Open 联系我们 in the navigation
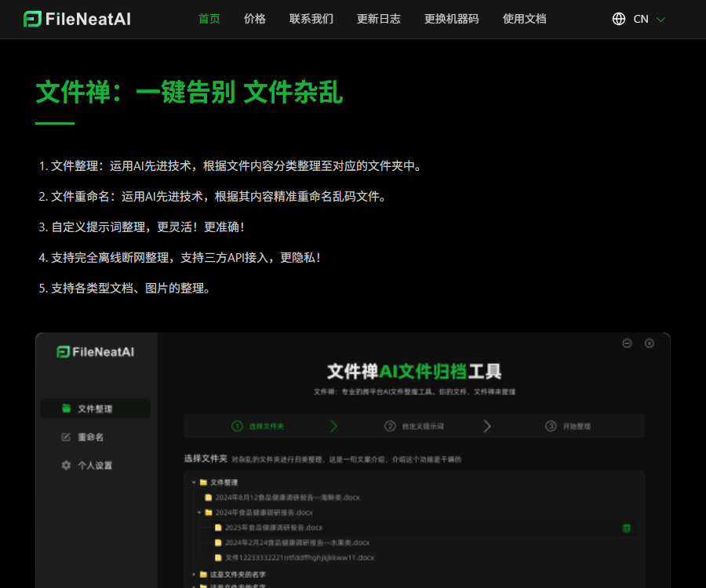Screen dimensions: 706x588 tap(311, 19)
